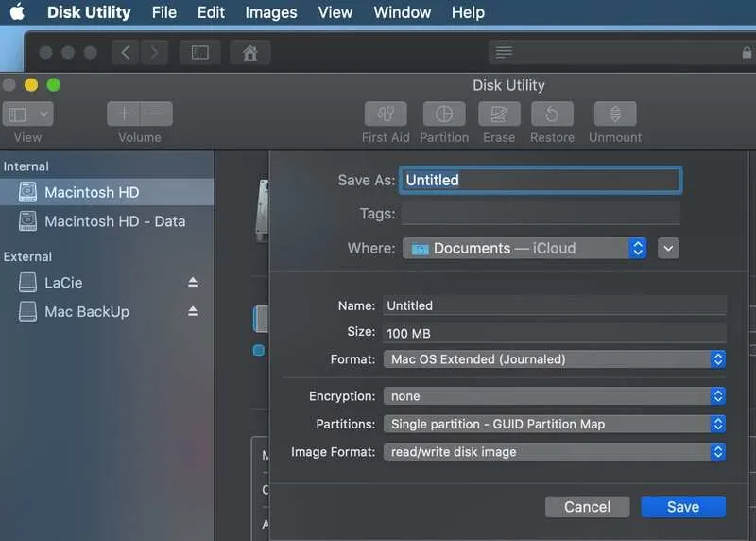Click the Tags input field
This screenshot has height=541, width=756.
coord(541,214)
